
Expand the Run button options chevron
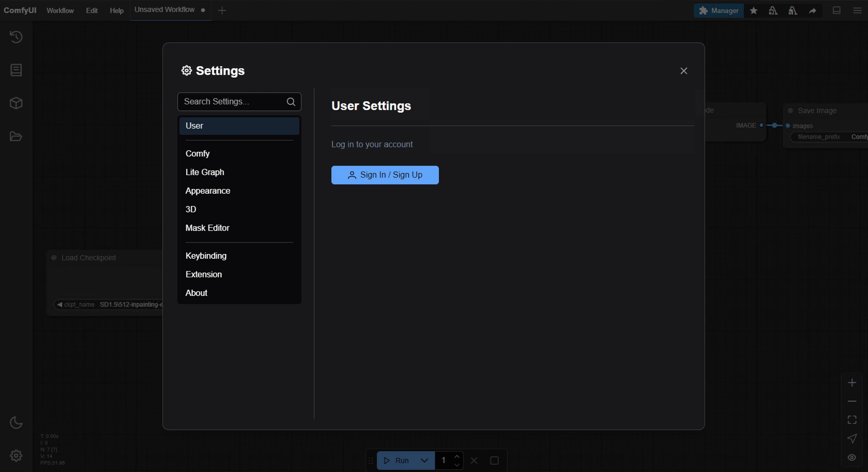point(424,461)
